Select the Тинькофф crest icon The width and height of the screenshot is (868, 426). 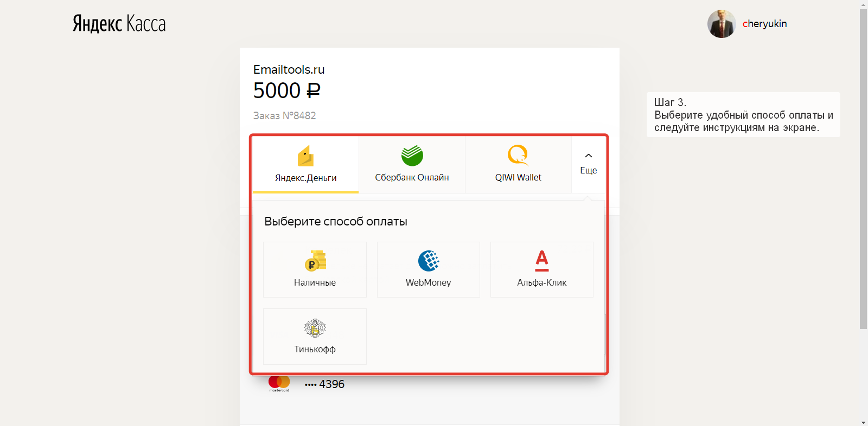pos(315,328)
